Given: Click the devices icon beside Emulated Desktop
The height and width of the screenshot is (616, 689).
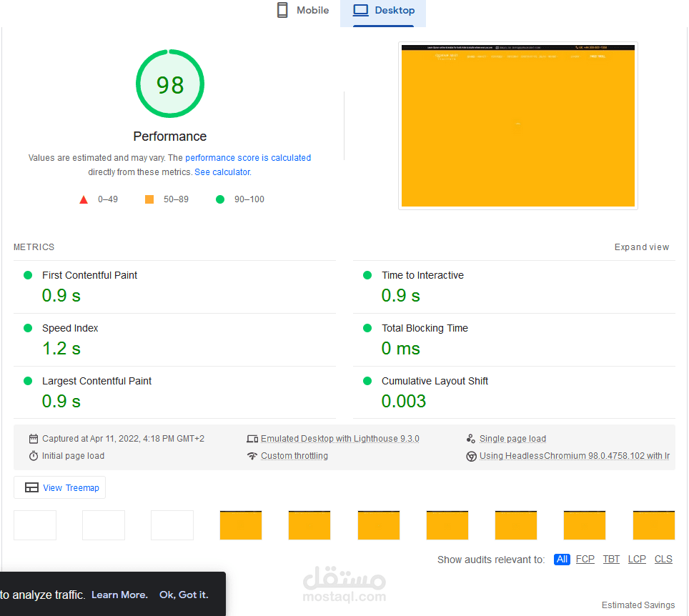Looking at the screenshot, I should click(252, 439).
